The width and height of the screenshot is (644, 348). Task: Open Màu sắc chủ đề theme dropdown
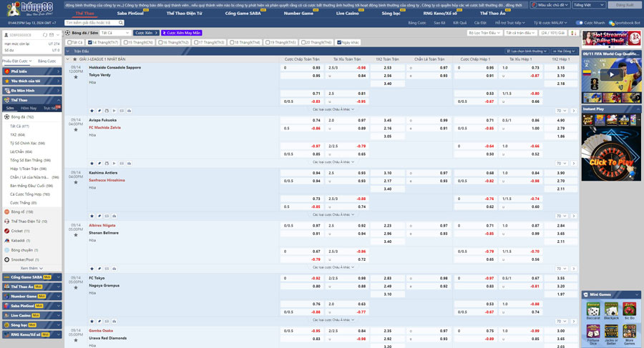click(550, 5)
